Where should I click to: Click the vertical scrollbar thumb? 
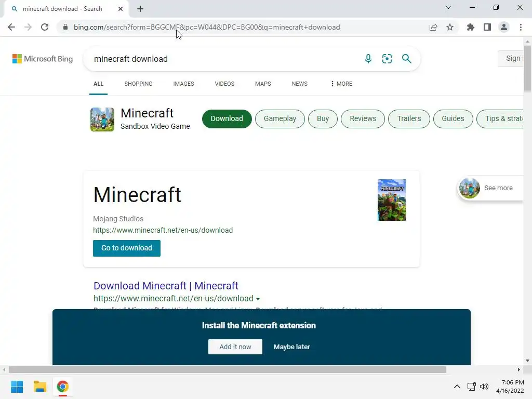527,70
